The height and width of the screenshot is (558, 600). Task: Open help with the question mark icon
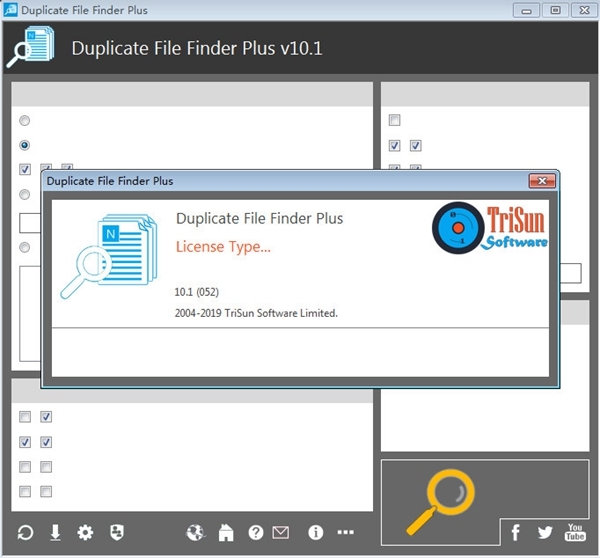pos(256,532)
